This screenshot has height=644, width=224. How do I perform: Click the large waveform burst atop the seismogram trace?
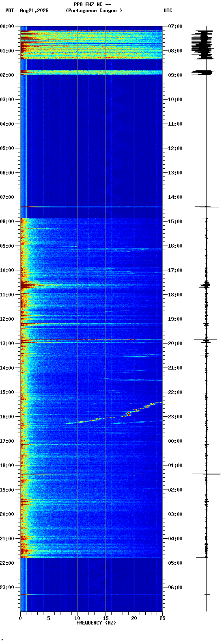pos(202,44)
